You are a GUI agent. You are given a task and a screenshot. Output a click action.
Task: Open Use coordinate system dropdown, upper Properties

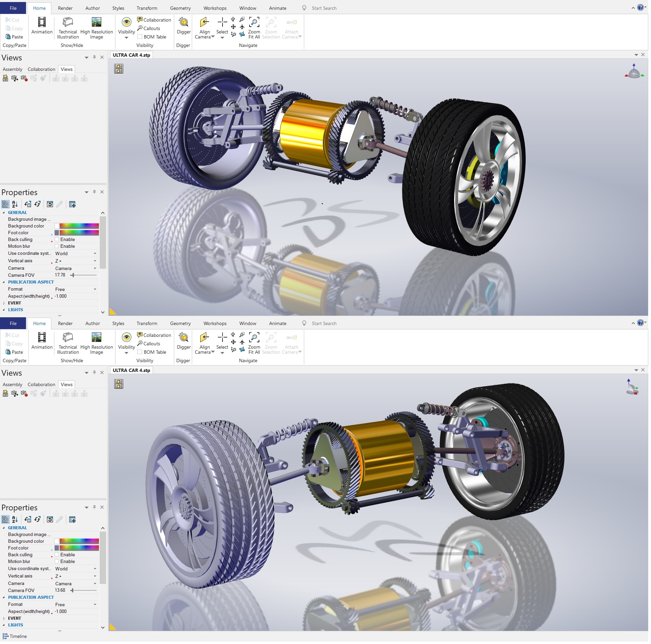[x=95, y=254]
